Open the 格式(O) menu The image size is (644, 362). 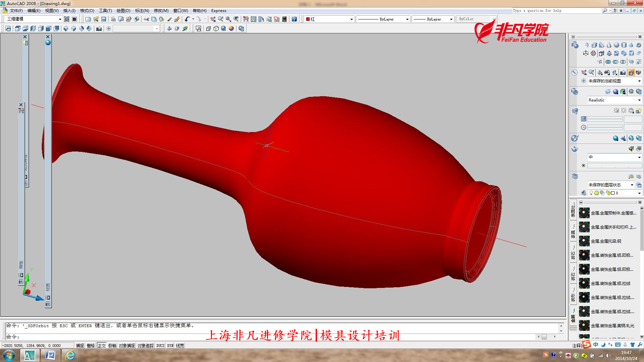(x=87, y=11)
